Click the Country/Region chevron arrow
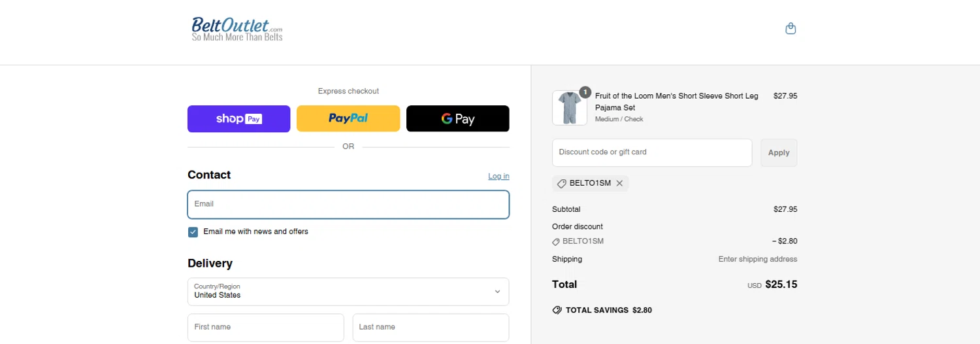This screenshot has width=980, height=344. click(x=497, y=292)
